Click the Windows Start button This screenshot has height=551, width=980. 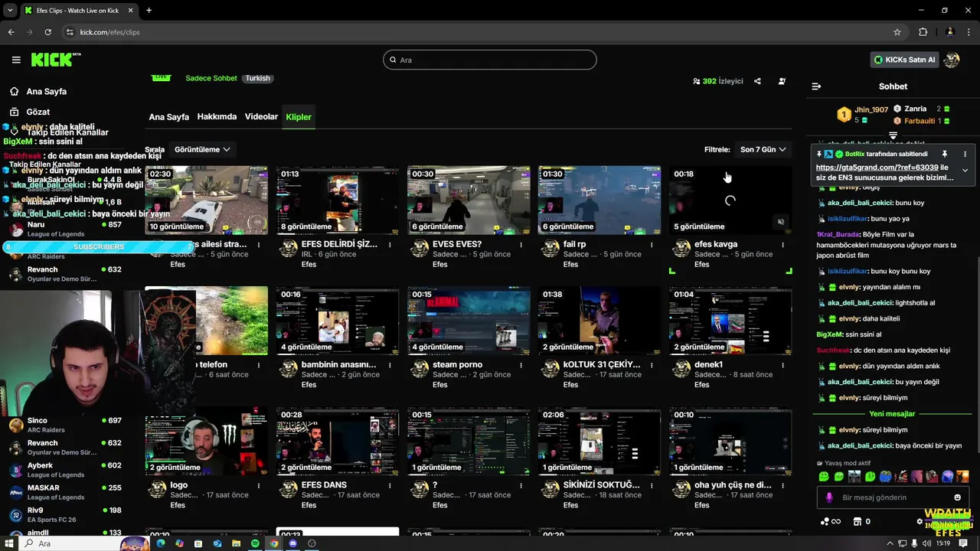9,543
